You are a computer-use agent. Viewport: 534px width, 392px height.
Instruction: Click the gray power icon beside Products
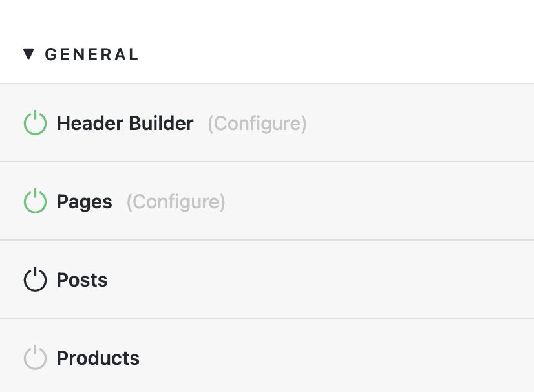pyautogui.click(x=35, y=358)
